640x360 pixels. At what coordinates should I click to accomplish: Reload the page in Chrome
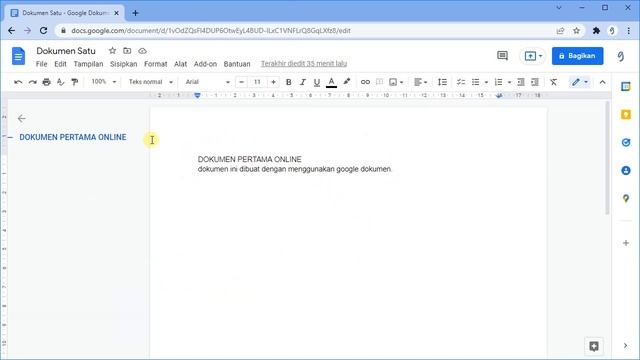43,31
